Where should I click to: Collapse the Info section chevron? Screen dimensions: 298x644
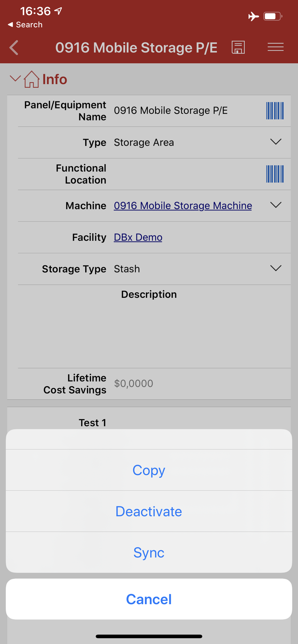(x=15, y=78)
